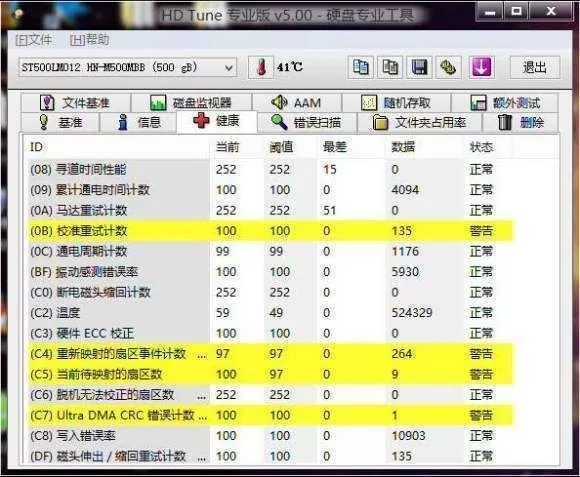
Task: Select the (C5) 当前待映射的扇区数 warning row
Action: pos(271,374)
